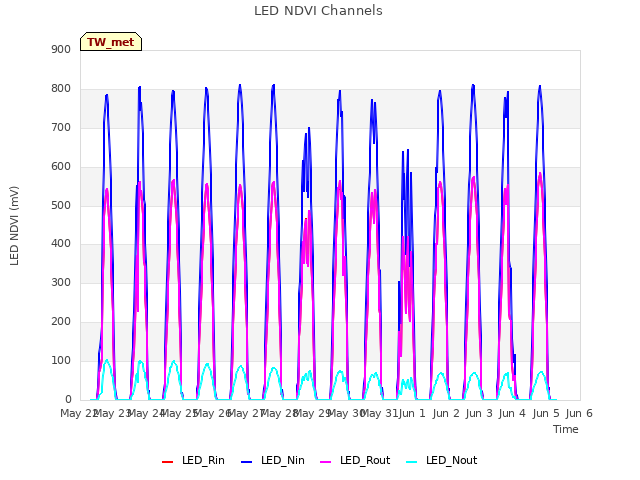Click the 0 y-axis tick label

(x=68, y=399)
